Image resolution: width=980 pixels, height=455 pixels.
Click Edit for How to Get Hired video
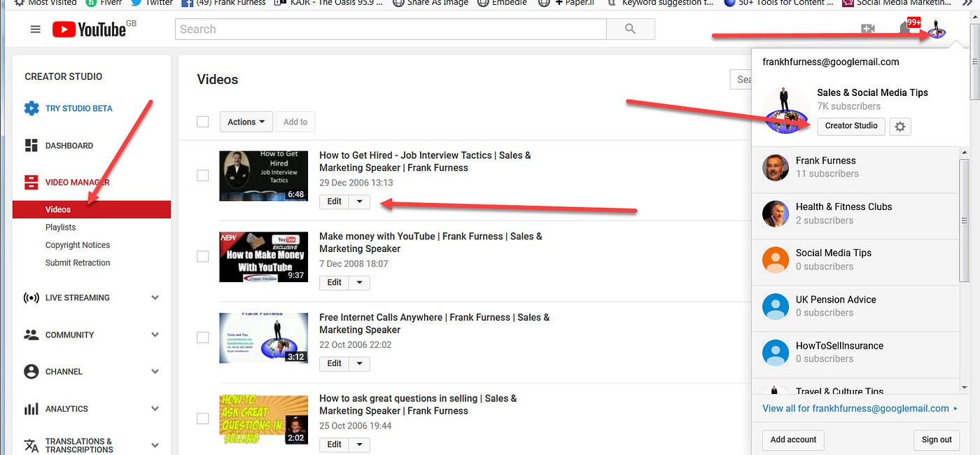tap(335, 202)
